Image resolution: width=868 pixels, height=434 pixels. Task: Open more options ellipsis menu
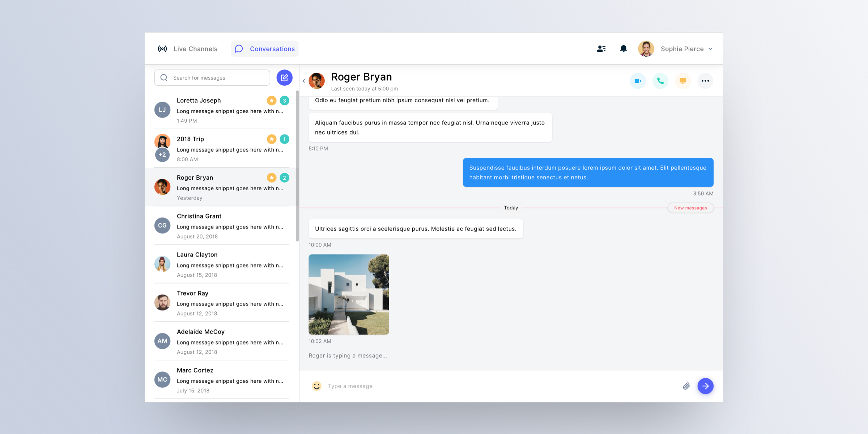(x=705, y=81)
